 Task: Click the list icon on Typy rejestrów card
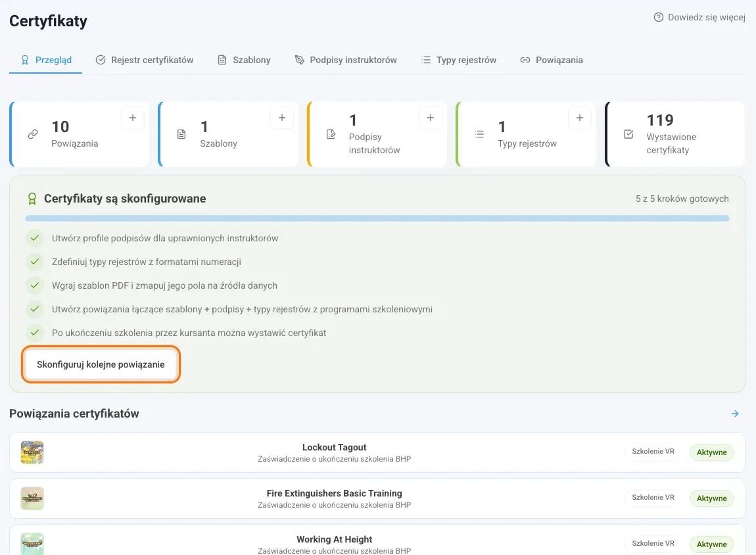[479, 134]
